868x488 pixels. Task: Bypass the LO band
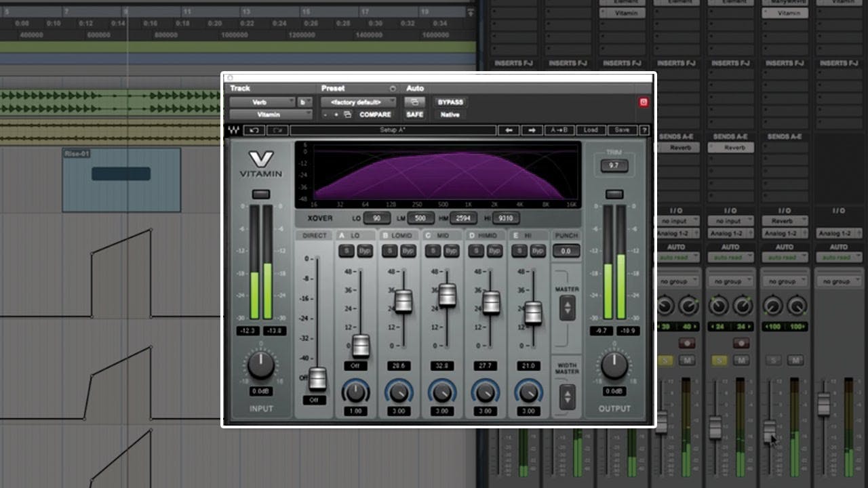(x=364, y=251)
